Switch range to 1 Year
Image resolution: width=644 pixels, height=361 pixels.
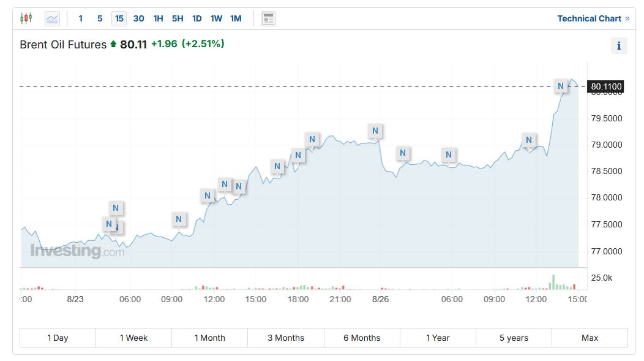click(x=437, y=338)
